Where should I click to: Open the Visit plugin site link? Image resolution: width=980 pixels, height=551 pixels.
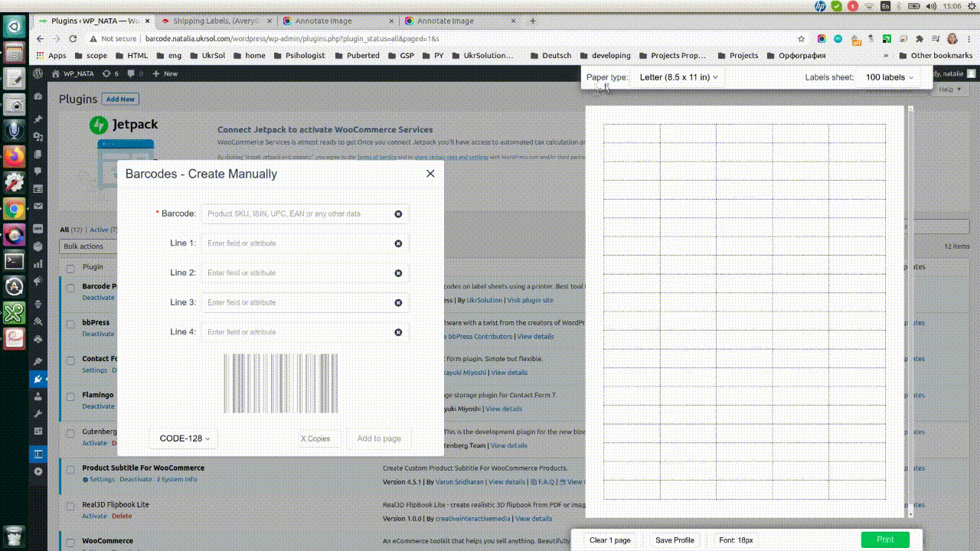[530, 300]
